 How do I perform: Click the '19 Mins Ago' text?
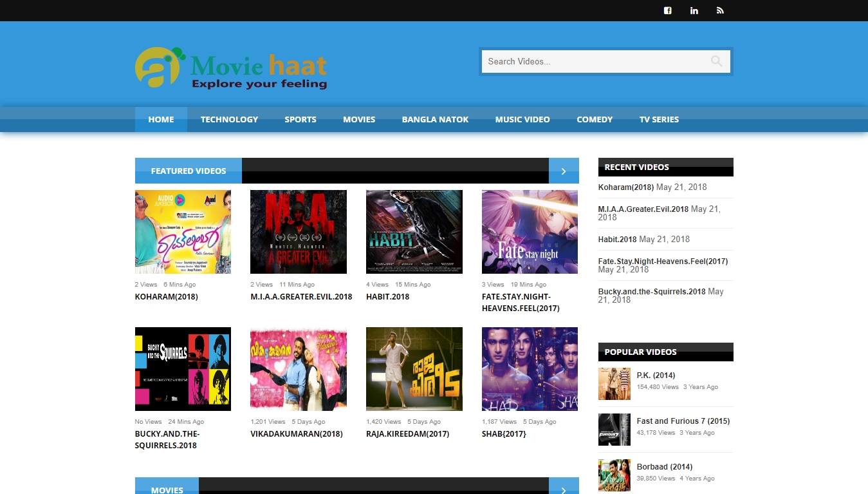[528, 285]
